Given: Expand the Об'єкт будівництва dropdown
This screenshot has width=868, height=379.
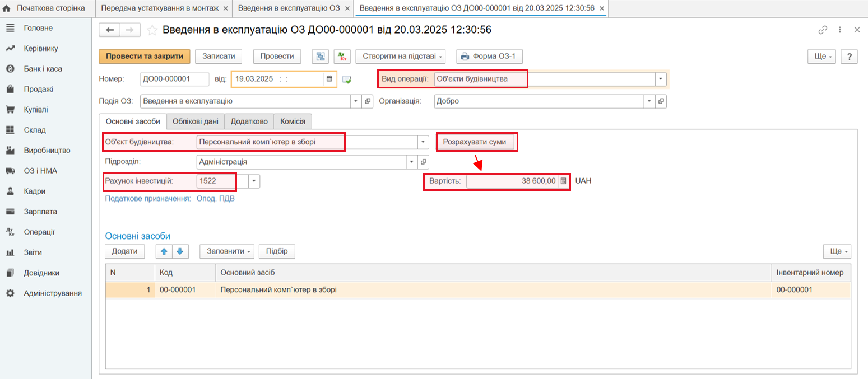Looking at the screenshot, I should click(x=424, y=142).
